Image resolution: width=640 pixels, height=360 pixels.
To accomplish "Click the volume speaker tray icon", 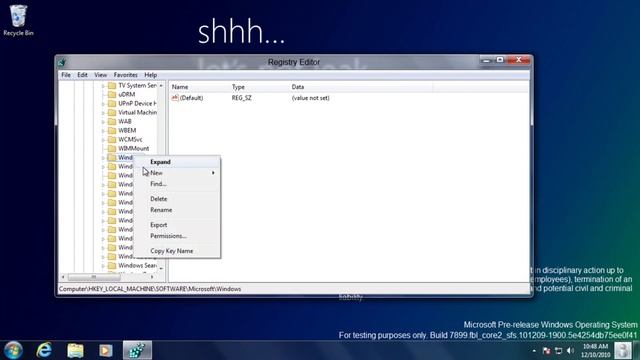I will click(x=570, y=351).
